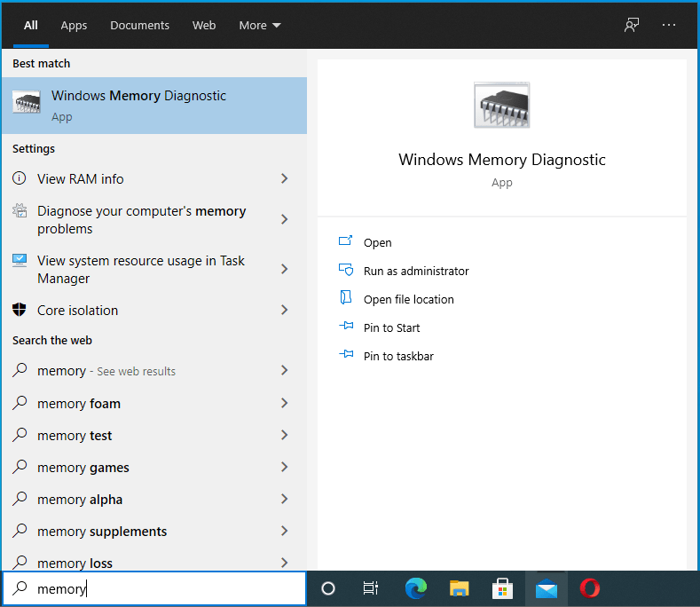Open the Core isolation setting

coord(154,310)
